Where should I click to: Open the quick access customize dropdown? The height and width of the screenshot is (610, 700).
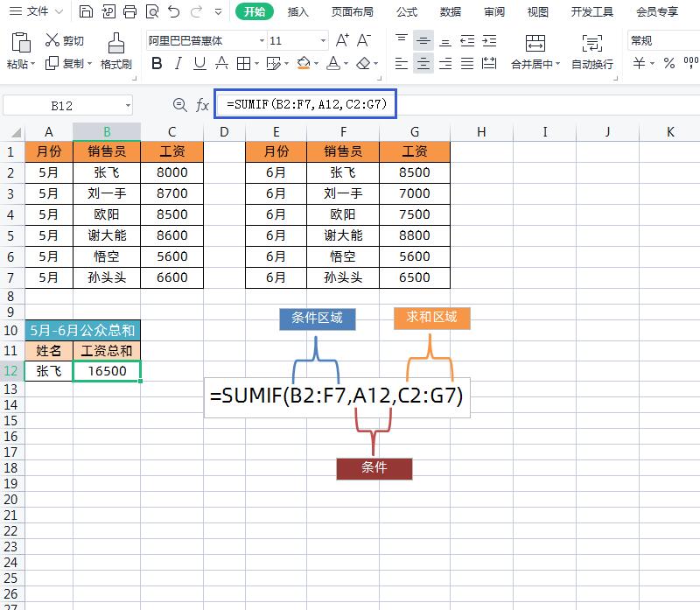[x=218, y=12]
